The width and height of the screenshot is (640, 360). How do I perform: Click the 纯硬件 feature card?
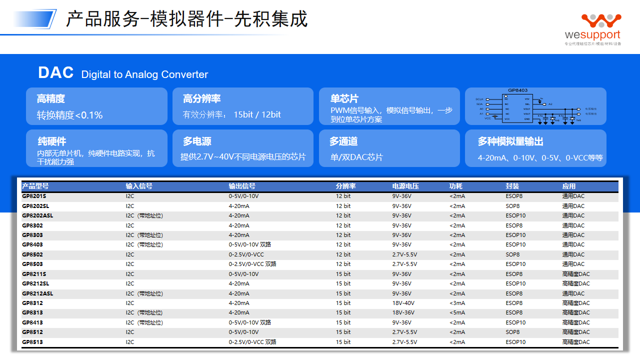click(x=97, y=148)
